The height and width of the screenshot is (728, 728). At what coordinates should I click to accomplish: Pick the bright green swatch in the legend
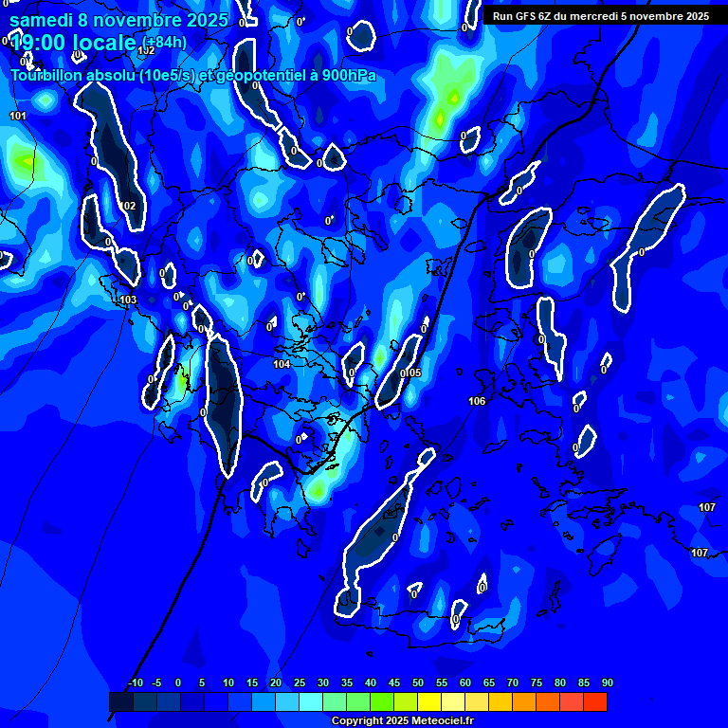[382, 702]
